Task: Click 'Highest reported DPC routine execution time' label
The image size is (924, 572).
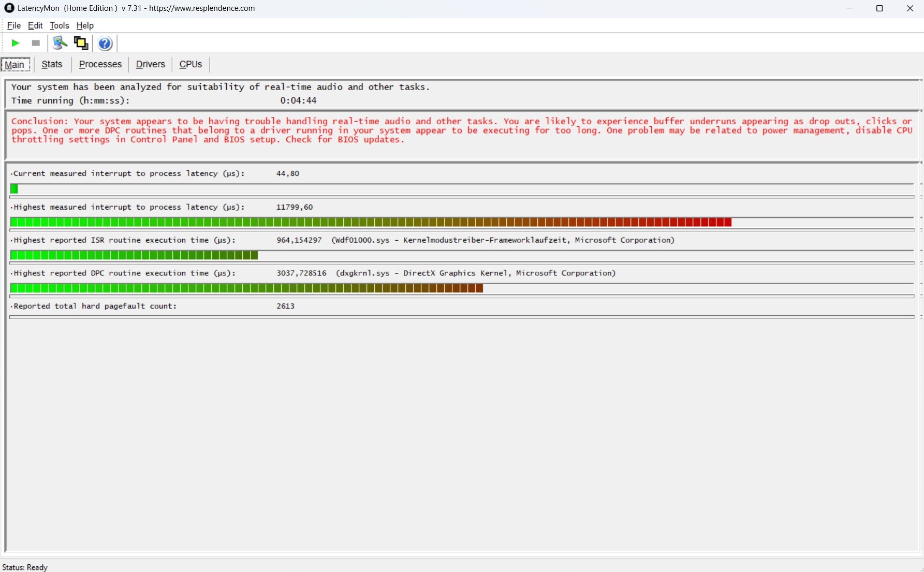Action: click(124, 273)
